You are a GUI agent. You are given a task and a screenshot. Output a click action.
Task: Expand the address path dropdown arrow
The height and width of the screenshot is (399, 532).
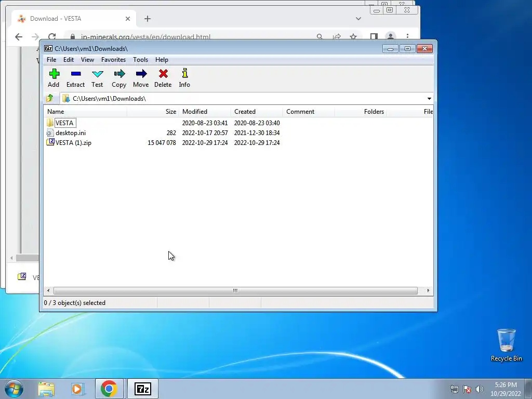tap(429, 98)
